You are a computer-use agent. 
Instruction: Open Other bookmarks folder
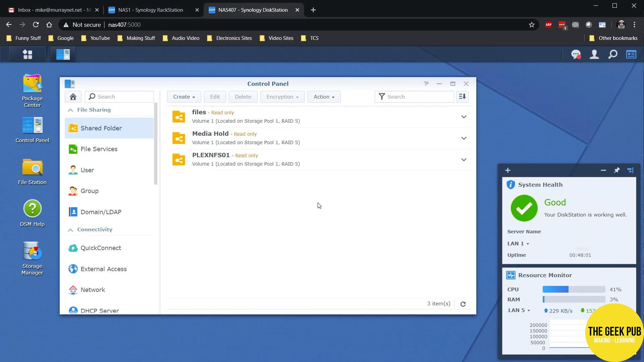(x=613, y=38)
